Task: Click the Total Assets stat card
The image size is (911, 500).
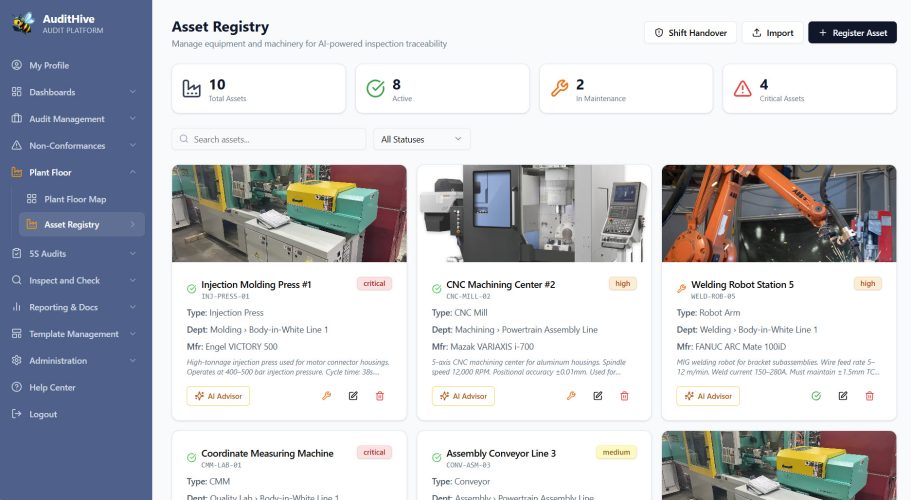Action: pyautogui.click(x=259, y=88)
